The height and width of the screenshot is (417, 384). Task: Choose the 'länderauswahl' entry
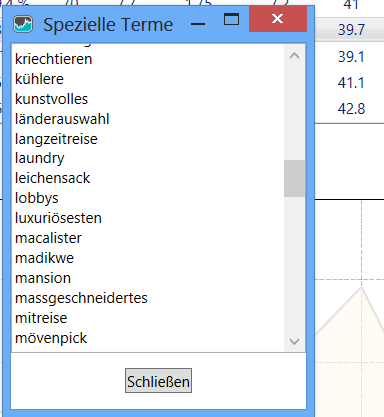[62, 119]
